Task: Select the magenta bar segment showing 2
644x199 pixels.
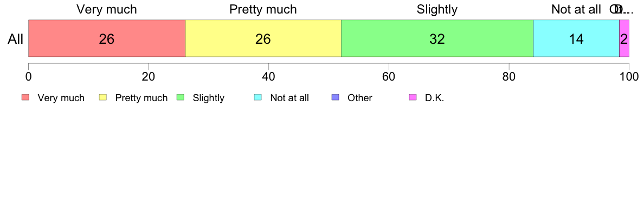Action: (624, 38)
